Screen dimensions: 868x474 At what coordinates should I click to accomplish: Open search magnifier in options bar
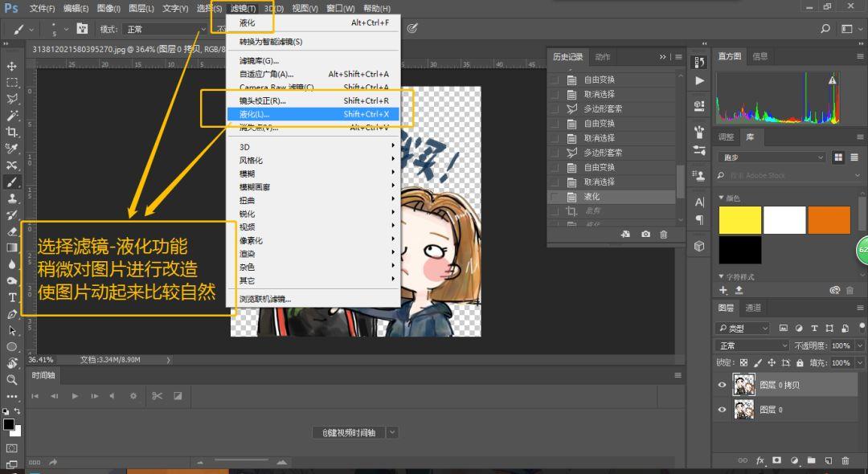(x=825, y=29)
